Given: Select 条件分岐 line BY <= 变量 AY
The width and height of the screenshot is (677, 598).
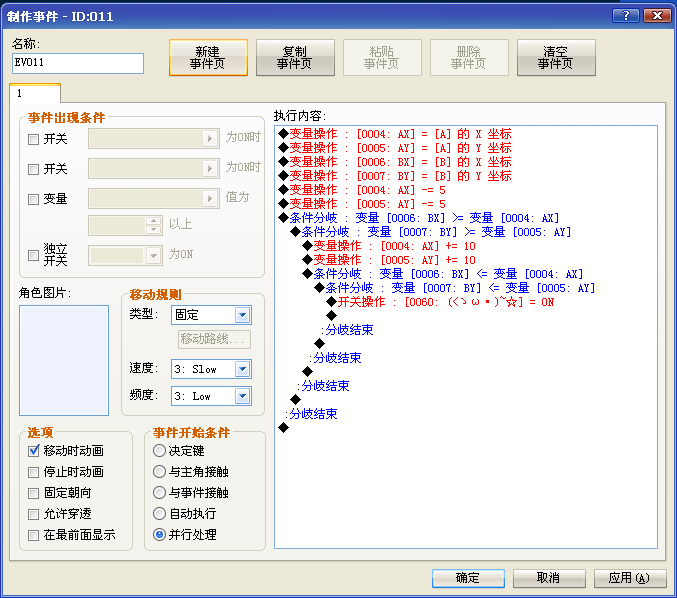Looking at the screenshot, I should click(455, 288).
